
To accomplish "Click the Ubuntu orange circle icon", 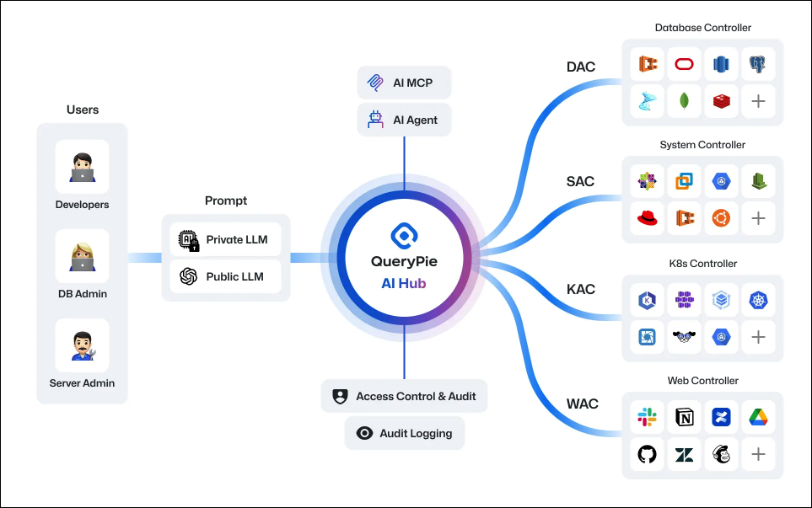I will 721,218.
